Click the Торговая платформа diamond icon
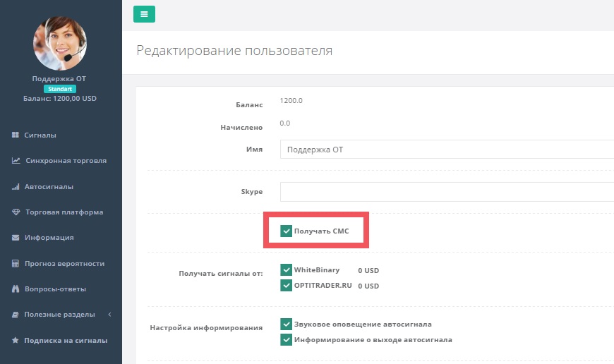This screenshot has width=614, height=364. [16, 212]
